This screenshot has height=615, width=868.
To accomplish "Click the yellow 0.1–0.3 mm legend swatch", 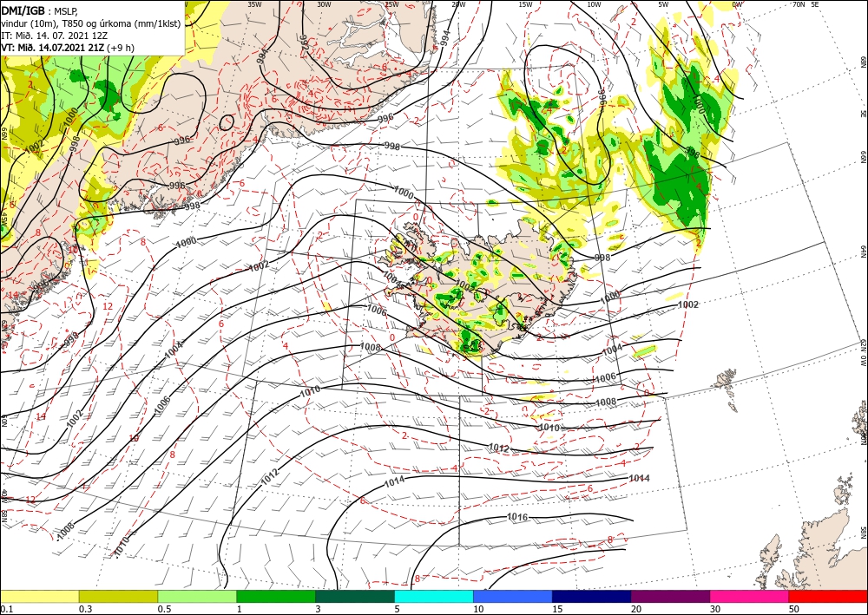I will click(x=39, y=596).
